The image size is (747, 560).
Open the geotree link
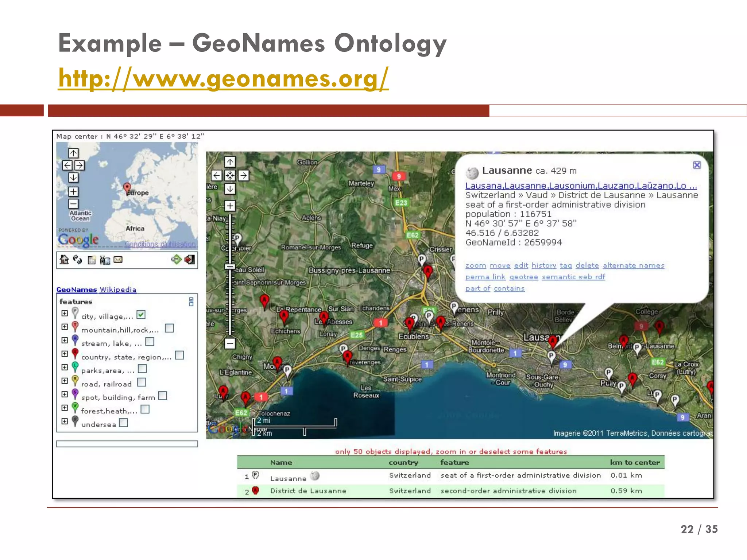point(524,277)
